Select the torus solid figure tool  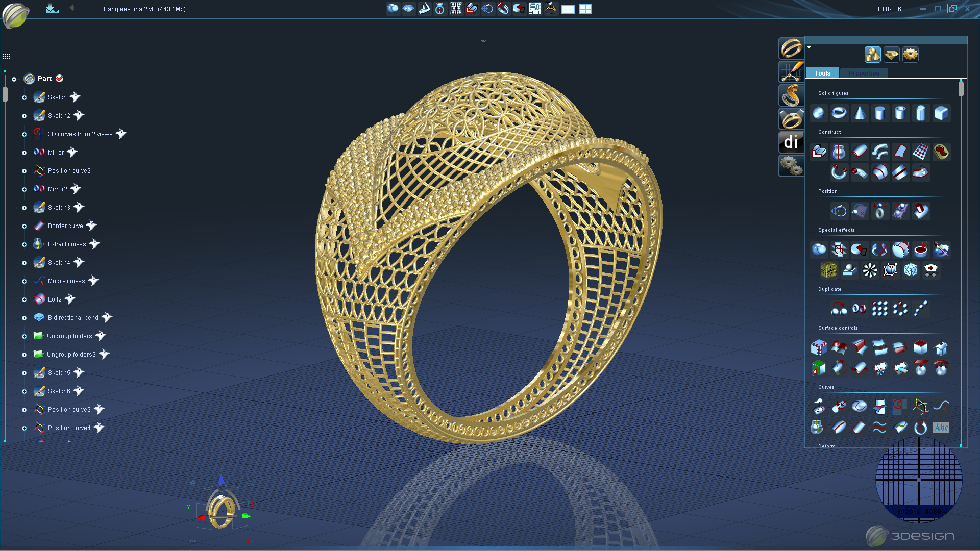pyautogui.click(x=839, y=113)
